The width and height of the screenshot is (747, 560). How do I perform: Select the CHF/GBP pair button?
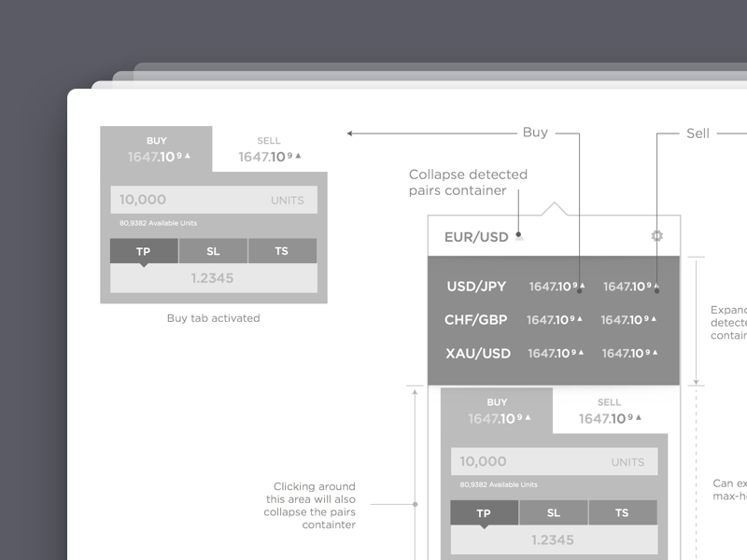(x=474, y=320)
